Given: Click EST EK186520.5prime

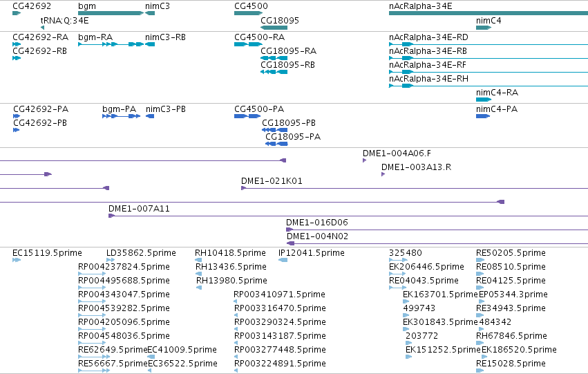Looking at the screenshot, I should (519, 350).
